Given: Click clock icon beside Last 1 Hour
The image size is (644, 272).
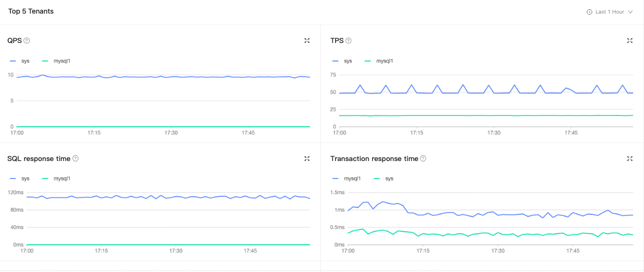Looking at the screenshot, I should click(x=590, y=12).
